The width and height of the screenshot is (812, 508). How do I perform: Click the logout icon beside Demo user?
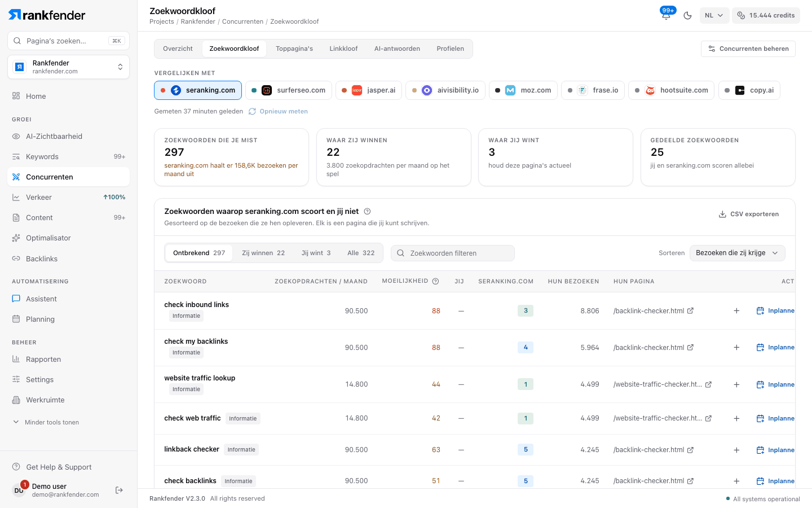(119, 490)
